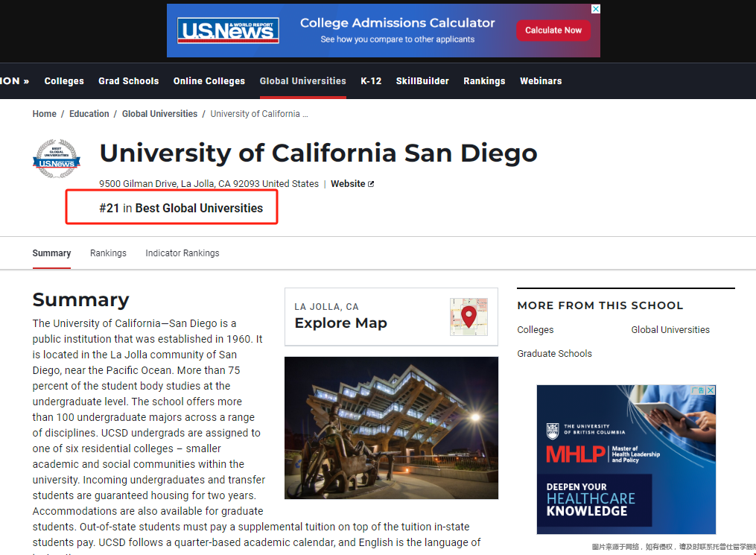Switch to the Indicator Rankings tab

coord(182,253)
